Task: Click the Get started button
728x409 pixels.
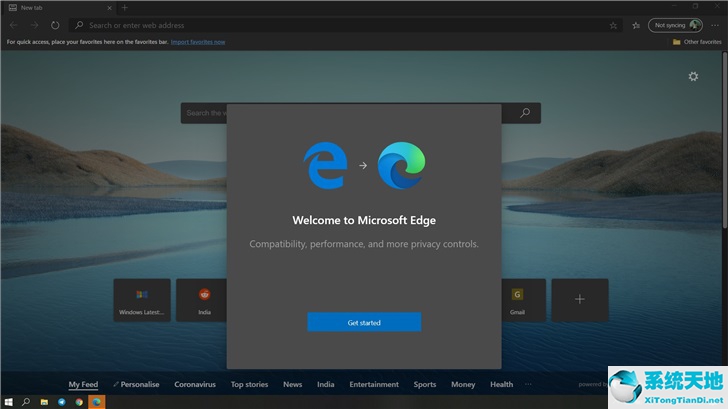Action: coord(364,322)
